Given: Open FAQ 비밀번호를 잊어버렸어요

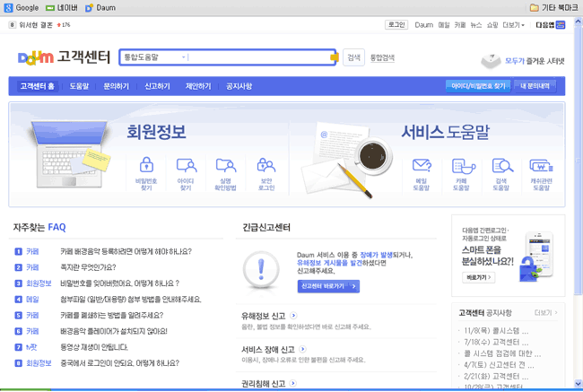Looking at the screenshot, I should [x=119, y=283].
